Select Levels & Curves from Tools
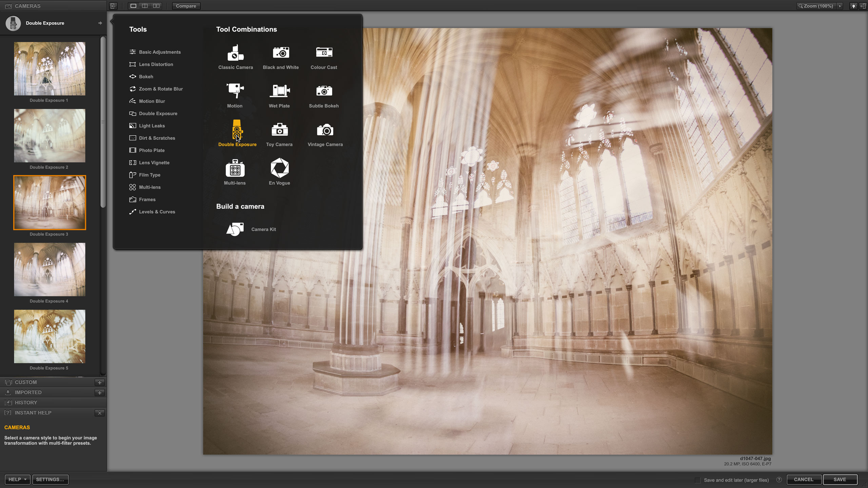868x488 pixels. (x=157, y=212)
